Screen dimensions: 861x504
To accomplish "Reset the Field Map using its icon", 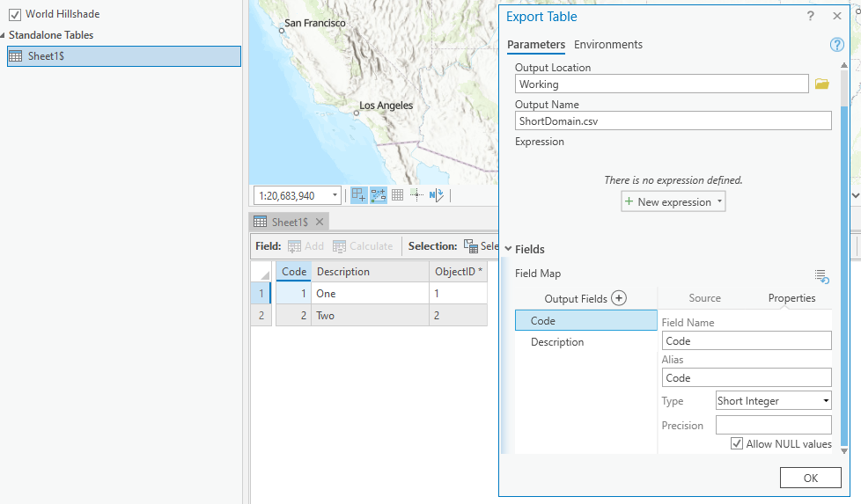I will point(821,276).
